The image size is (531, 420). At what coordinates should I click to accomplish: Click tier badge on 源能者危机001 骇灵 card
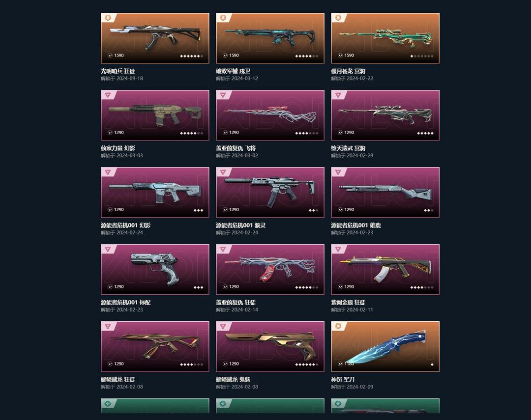(x=223, y=172)
